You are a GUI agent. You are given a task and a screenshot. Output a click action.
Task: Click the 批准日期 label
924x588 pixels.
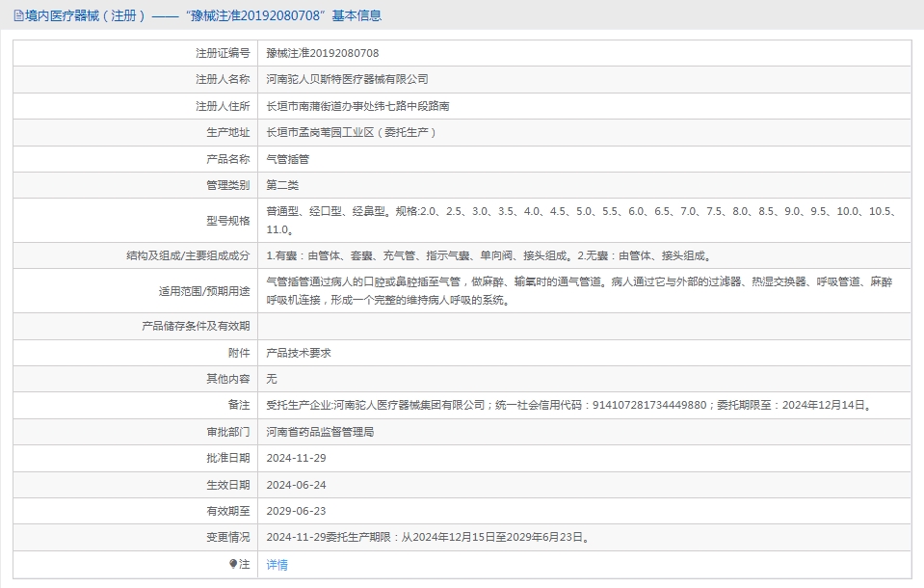tap(228, 458)
